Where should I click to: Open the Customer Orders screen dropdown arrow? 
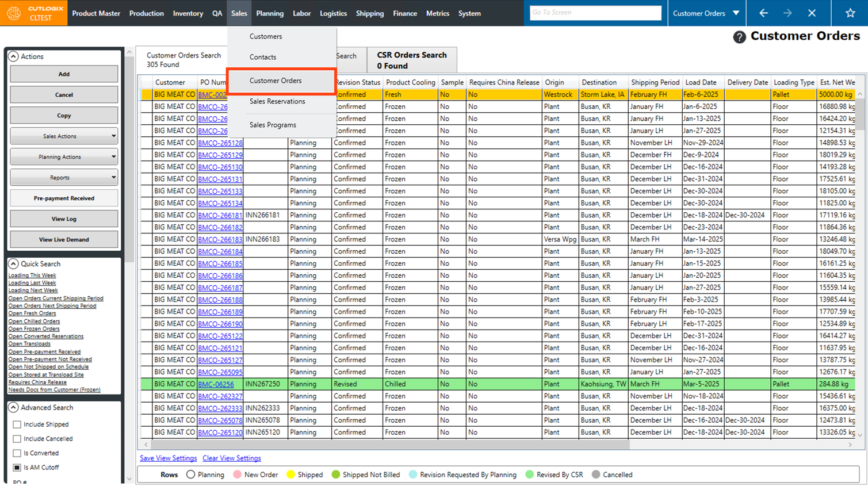pyautogui.click(x=736, y=13)
